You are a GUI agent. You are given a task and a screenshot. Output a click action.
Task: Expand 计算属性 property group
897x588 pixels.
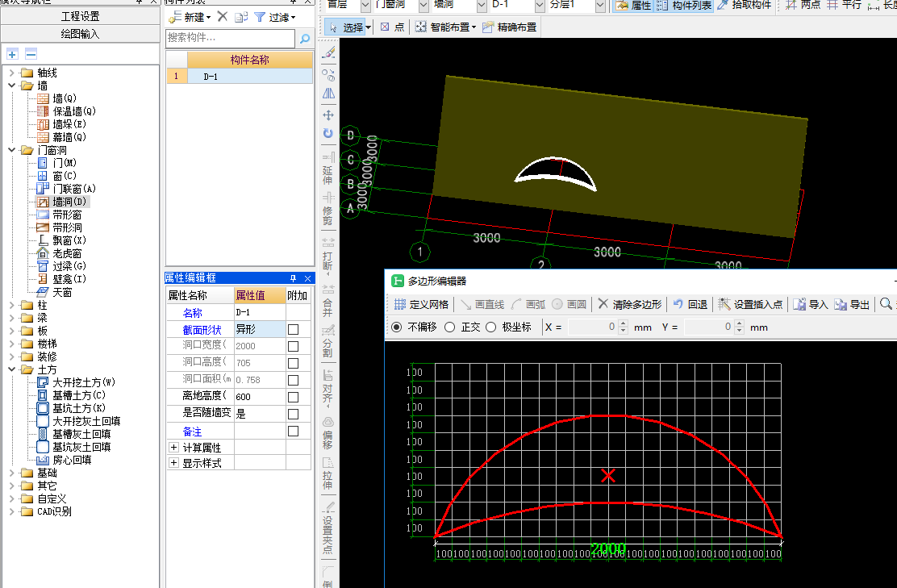tap(174, 448)
